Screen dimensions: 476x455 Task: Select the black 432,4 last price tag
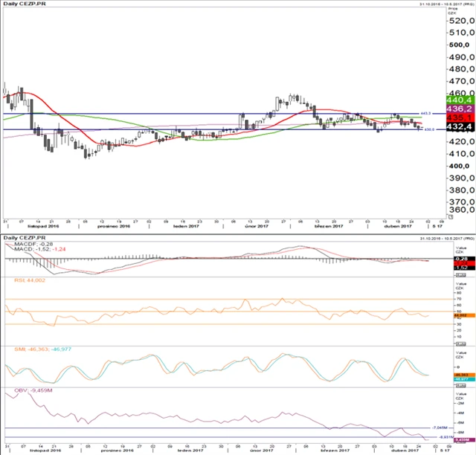[x=460, y=128]
